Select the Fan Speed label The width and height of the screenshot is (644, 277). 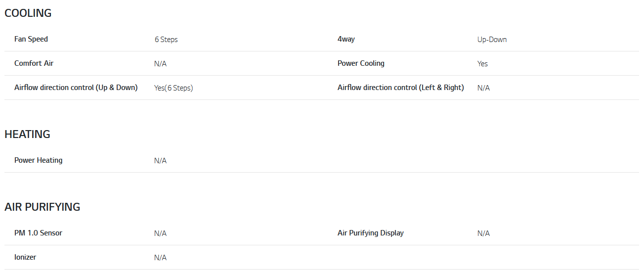pyautogui.click(x=31, y=39)
